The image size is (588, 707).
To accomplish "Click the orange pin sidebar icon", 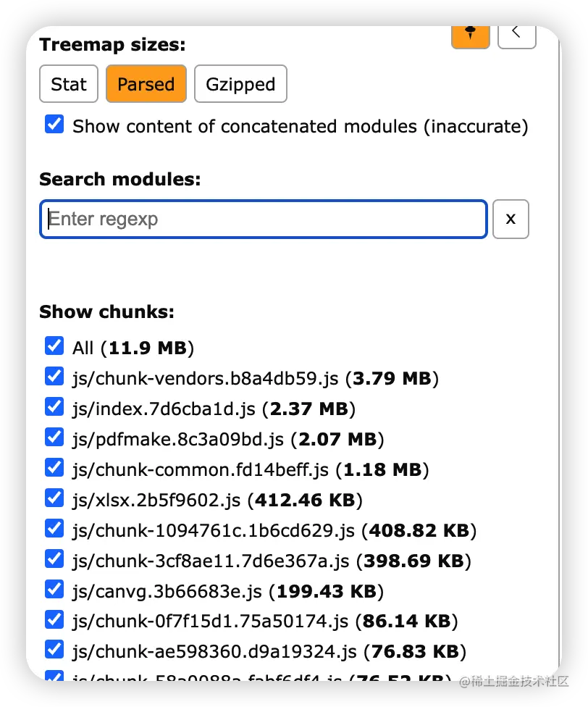I will pyautogui.click(x=471, y=35).
